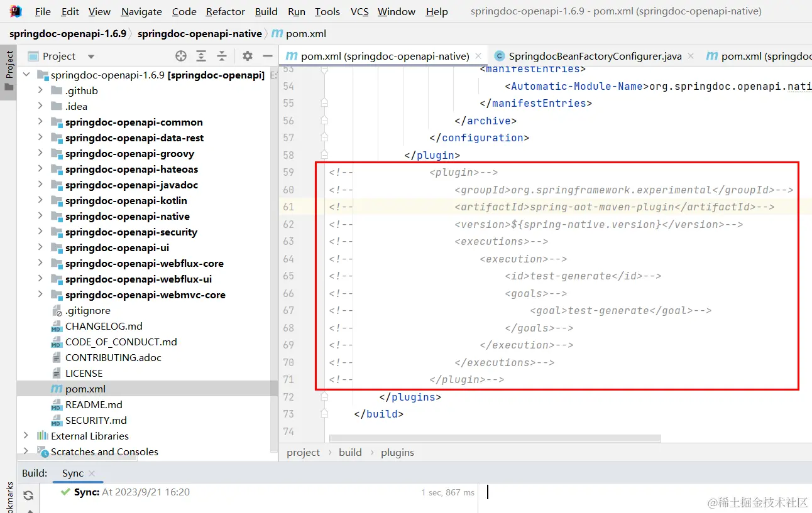Screen dimensions: 812x513
Task: Expand the springdoc-openapi-groovy module
Action: [41, 153]
